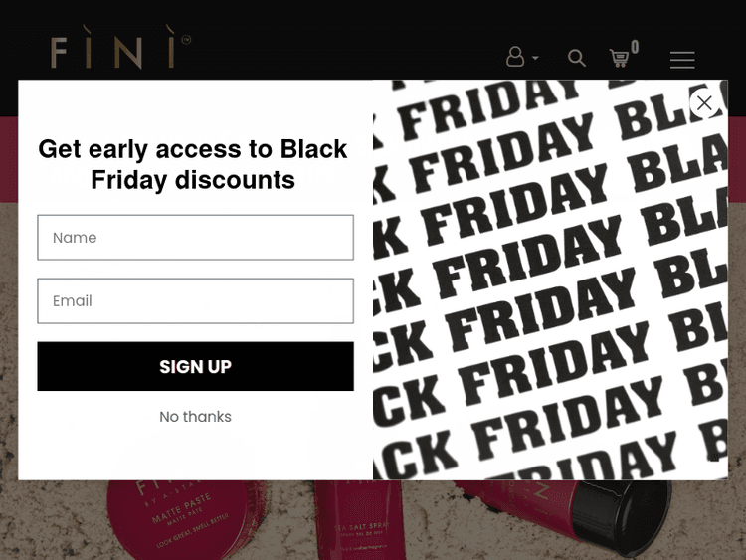Screen dimensions: 746x560
Task: Click the early access popup heading
Action: pos(193,164)
